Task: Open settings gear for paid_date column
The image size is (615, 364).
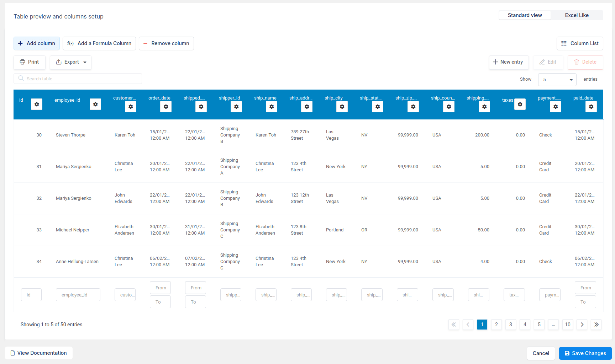Action: click(591, 107)
